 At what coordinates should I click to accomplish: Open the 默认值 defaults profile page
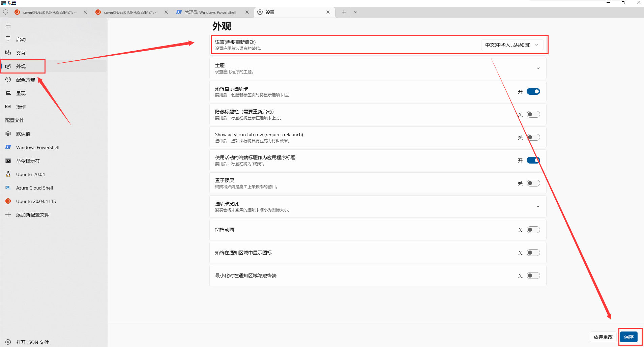click(54, 134)
